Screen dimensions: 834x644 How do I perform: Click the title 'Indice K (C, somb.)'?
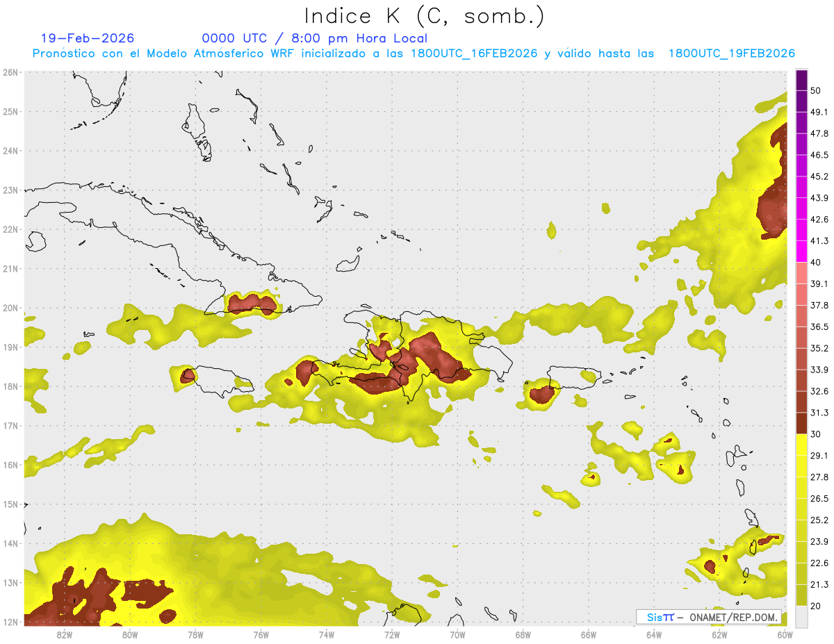click(425, 16)
